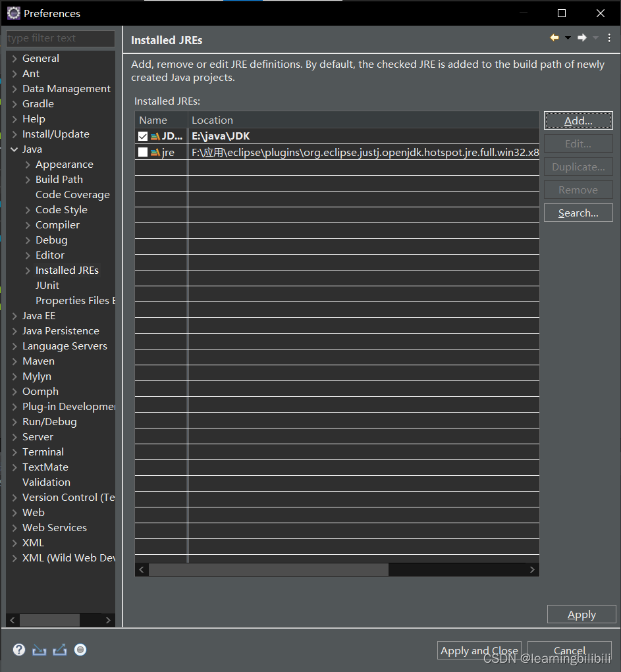The height and width of the screenshot is (672, 621).
Task: Select the eclipse plugins jre location row
Action: click(337, 152)
